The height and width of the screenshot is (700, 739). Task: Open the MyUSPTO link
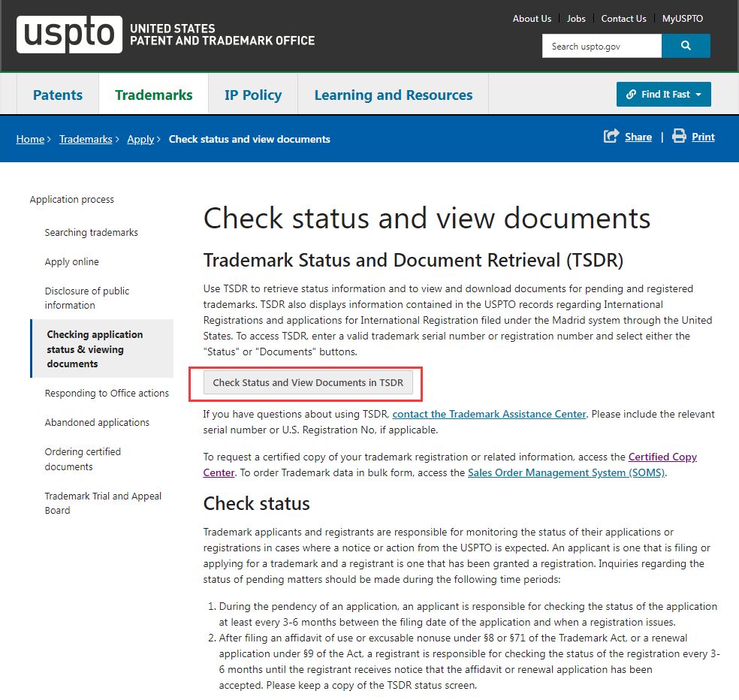pos(683,19)
